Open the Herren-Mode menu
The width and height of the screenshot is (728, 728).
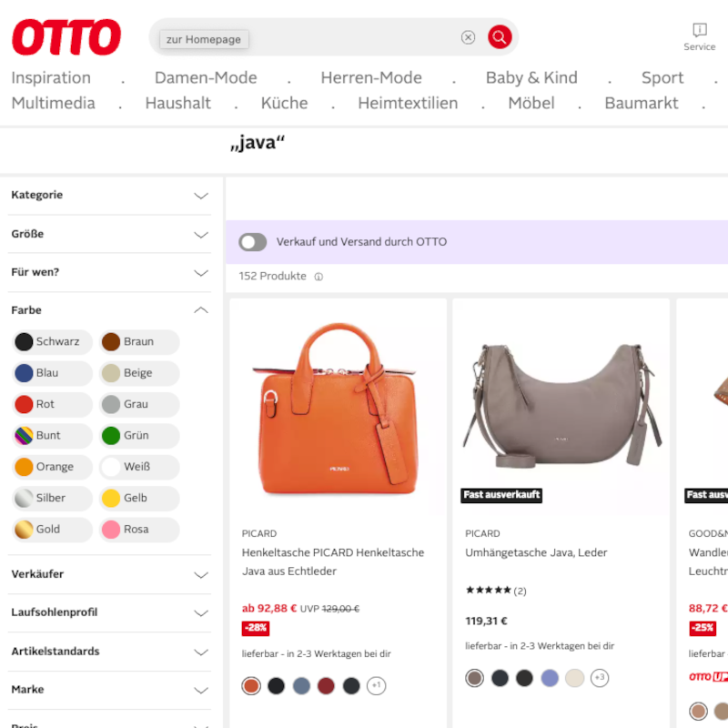pos(371,77)
